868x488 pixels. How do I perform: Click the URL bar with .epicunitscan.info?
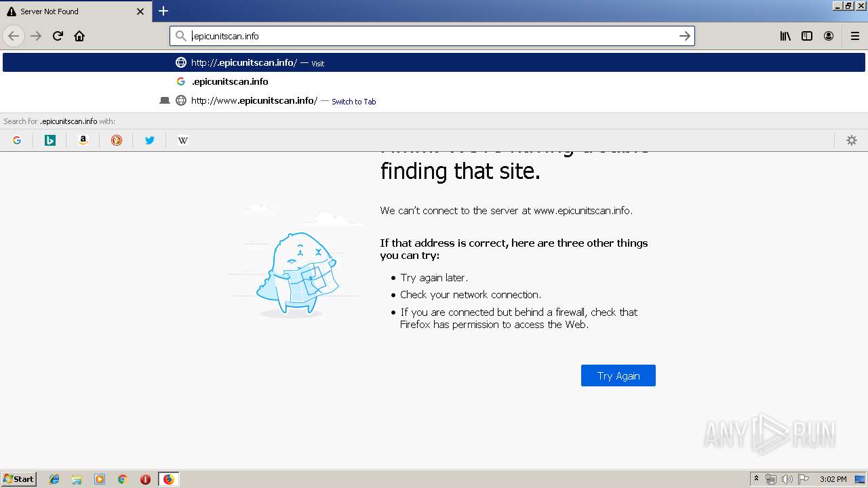coord(432,36)
